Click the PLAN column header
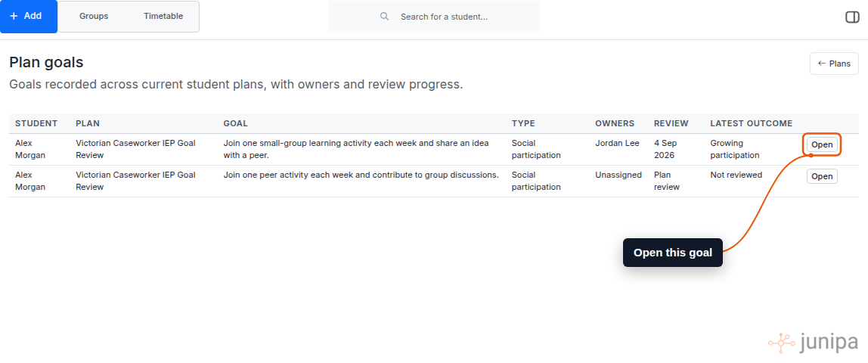Image resolution: width=868 pixels, height=363 pixels. point(88,123)
